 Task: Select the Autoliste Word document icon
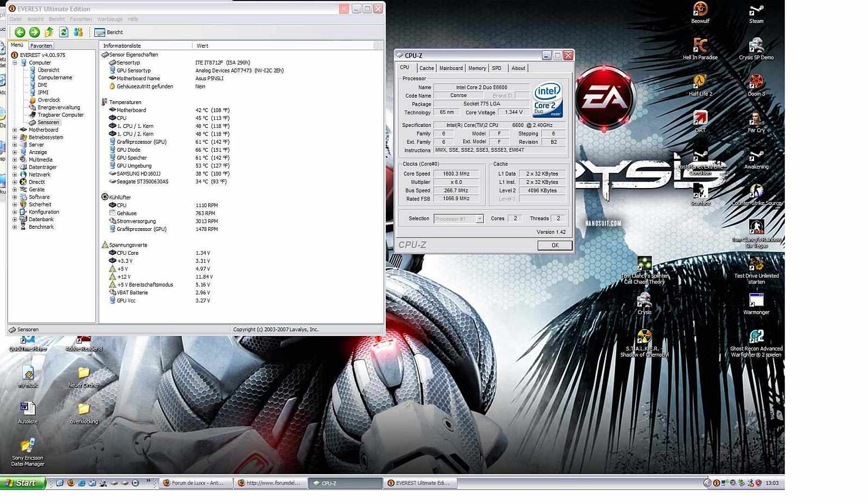coord(28,413)
